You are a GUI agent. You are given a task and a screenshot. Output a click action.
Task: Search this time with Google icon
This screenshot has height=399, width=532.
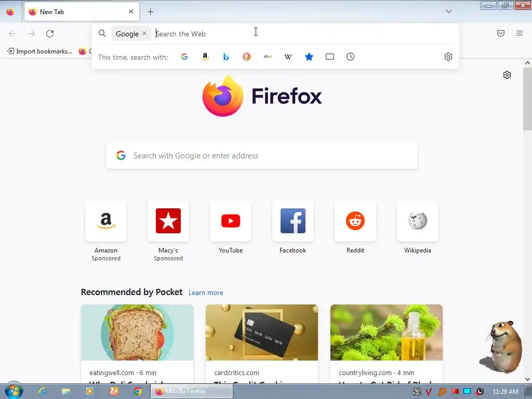(184, 57)
